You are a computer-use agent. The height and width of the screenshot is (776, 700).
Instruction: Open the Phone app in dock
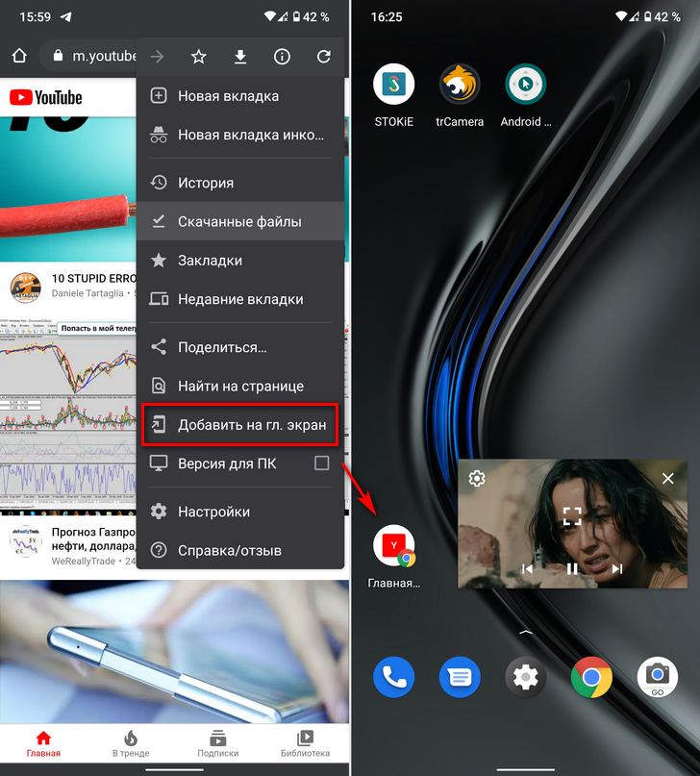coord(394,677)
